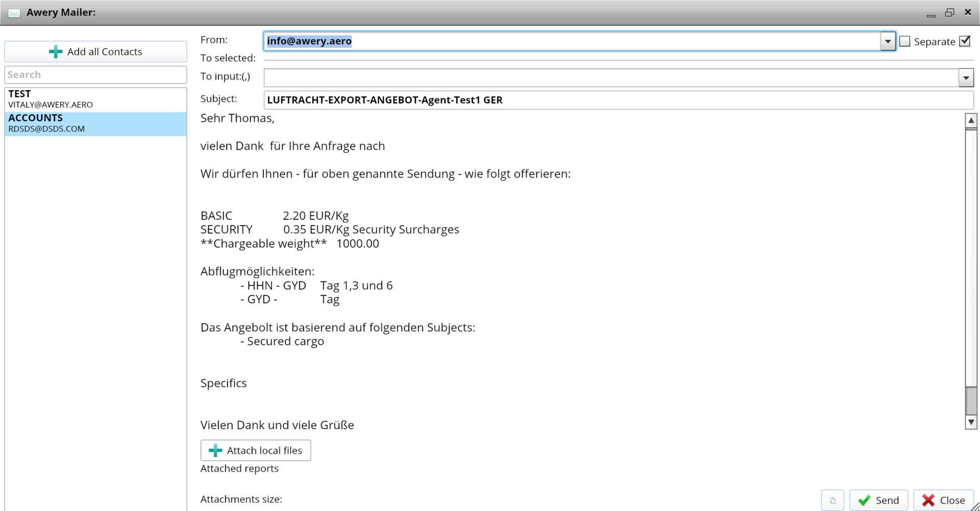Click the copy documents icon button
Screen dimensions: 980x511
pyautogui.click(x=832, y=500)
